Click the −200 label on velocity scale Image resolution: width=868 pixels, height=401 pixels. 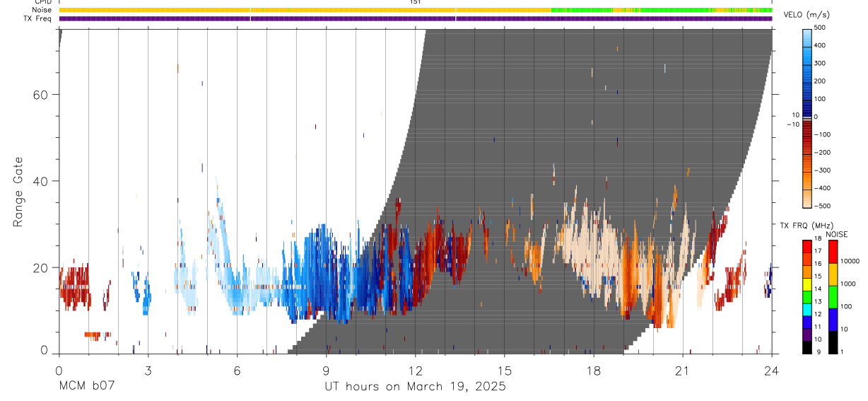822,153
